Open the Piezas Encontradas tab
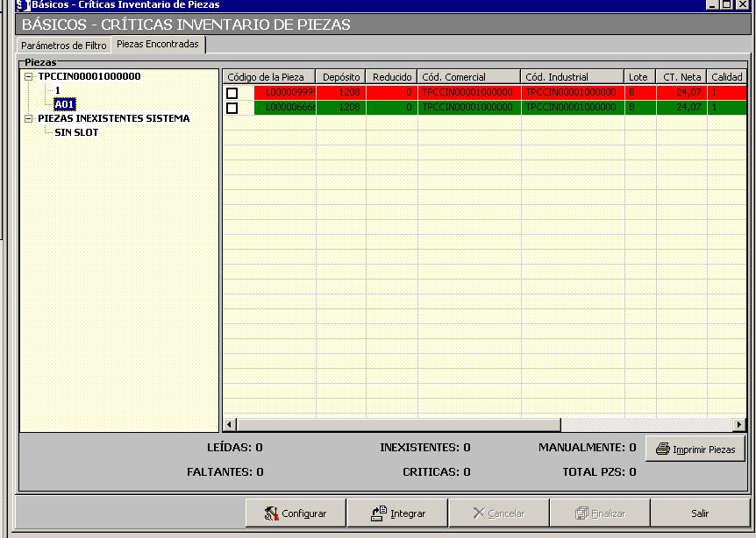Viewport: 756px width, 538px height. point(158,44)
